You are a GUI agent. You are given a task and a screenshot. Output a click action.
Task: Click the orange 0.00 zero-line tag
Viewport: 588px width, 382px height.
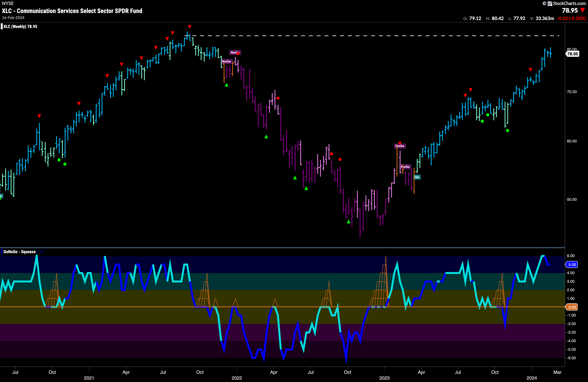572,307
